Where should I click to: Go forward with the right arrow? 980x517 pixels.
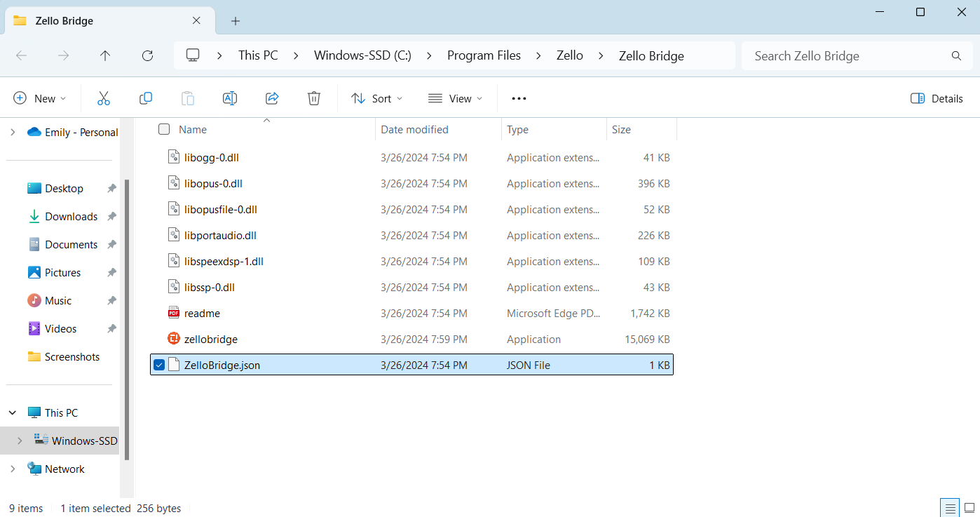63,55
